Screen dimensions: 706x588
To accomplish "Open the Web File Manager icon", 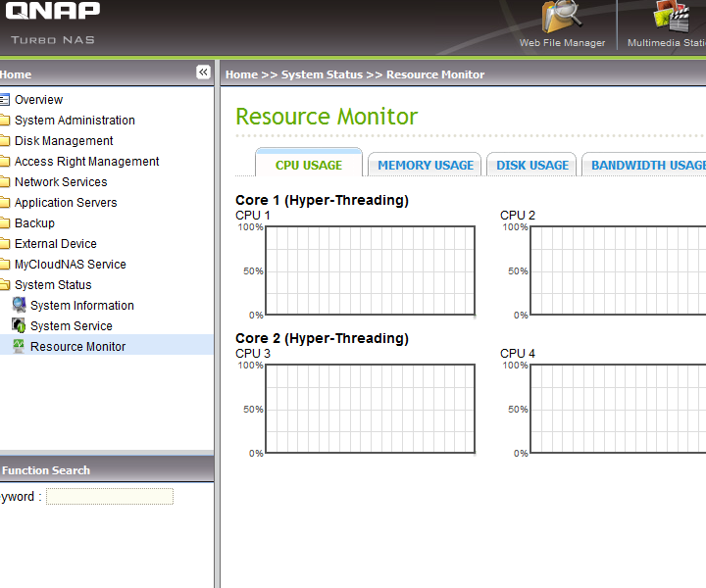I will [562, 18].
